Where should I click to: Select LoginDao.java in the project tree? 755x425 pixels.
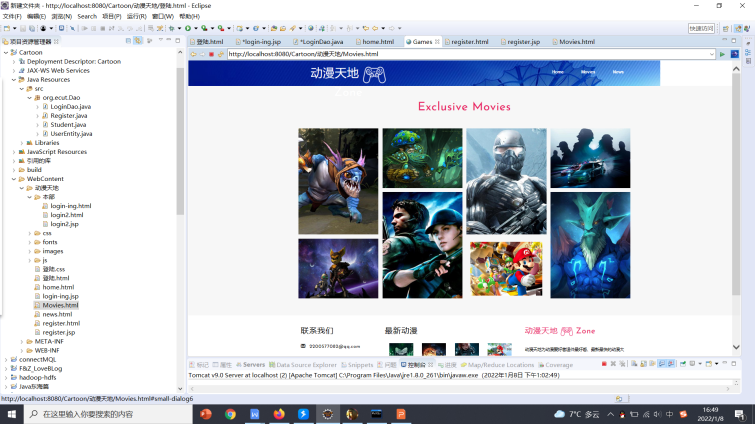click(x=70, y=107)
